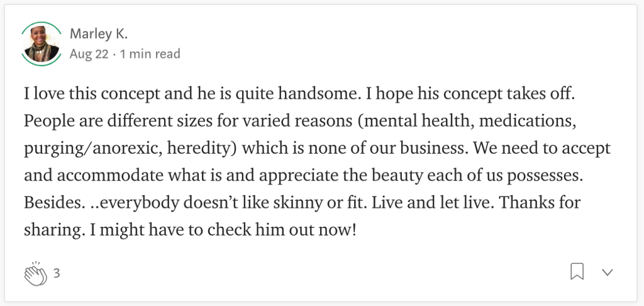View the clap count of 3
Image resolution: width=644 pixels, height=306 pixels.
point(57,273)
